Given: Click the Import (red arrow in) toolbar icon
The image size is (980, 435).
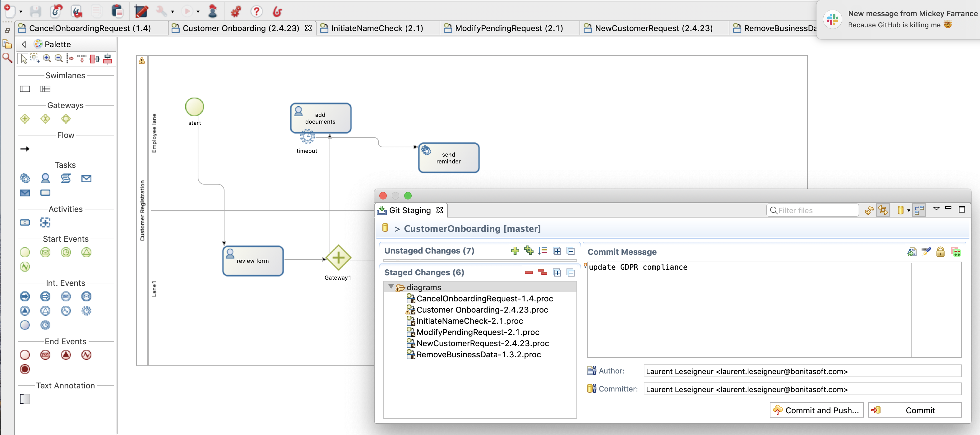Looking at the screenshot, I should coord(56,11).
